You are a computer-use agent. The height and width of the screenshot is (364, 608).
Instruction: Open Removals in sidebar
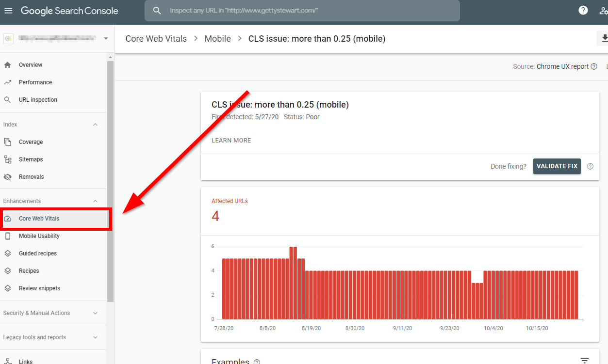[x=31, y=177]
